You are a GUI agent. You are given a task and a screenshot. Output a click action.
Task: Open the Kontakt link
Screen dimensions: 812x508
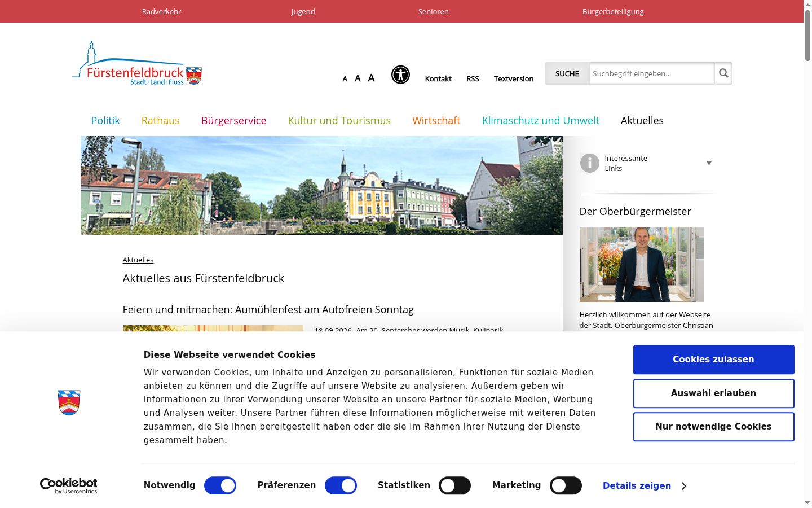coord(438,79)
